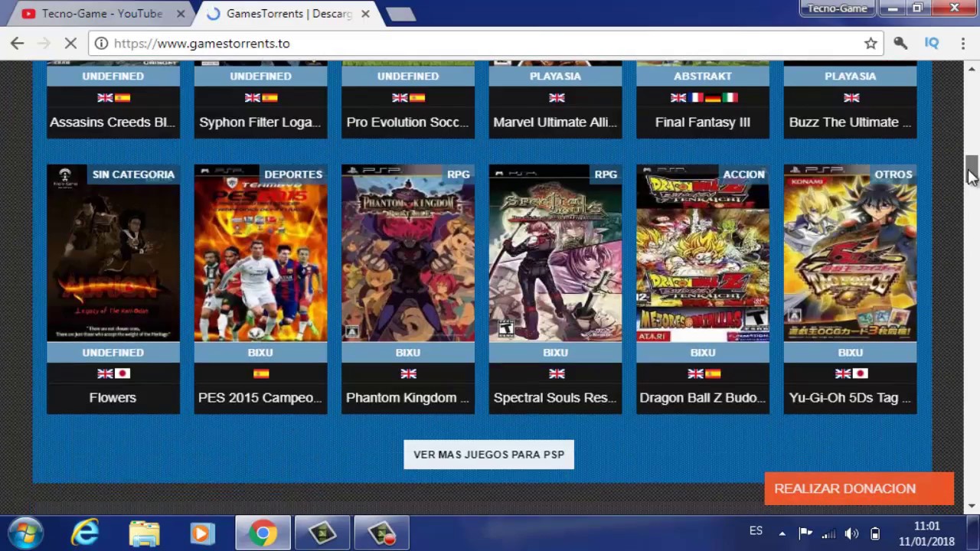Click BIXU label under PES 2015
Image resolution: width=980 pixels, height=551 pixels.
(260, 352)
